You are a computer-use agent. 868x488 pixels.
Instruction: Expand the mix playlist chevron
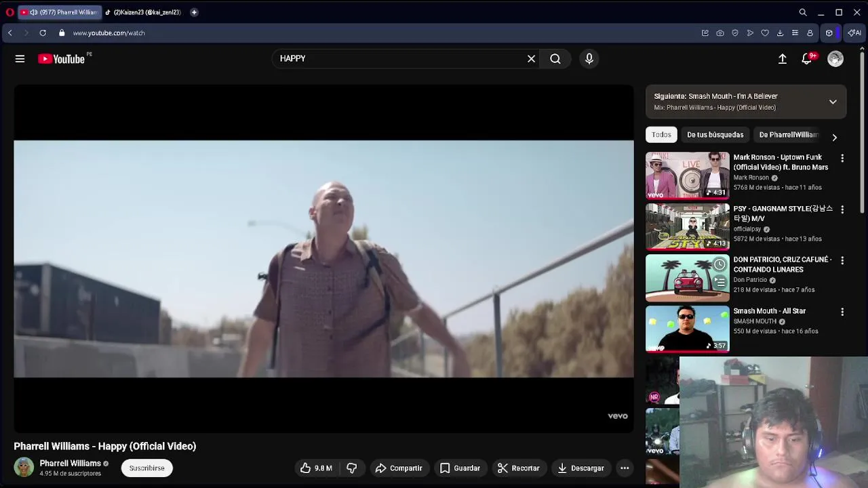833,102
